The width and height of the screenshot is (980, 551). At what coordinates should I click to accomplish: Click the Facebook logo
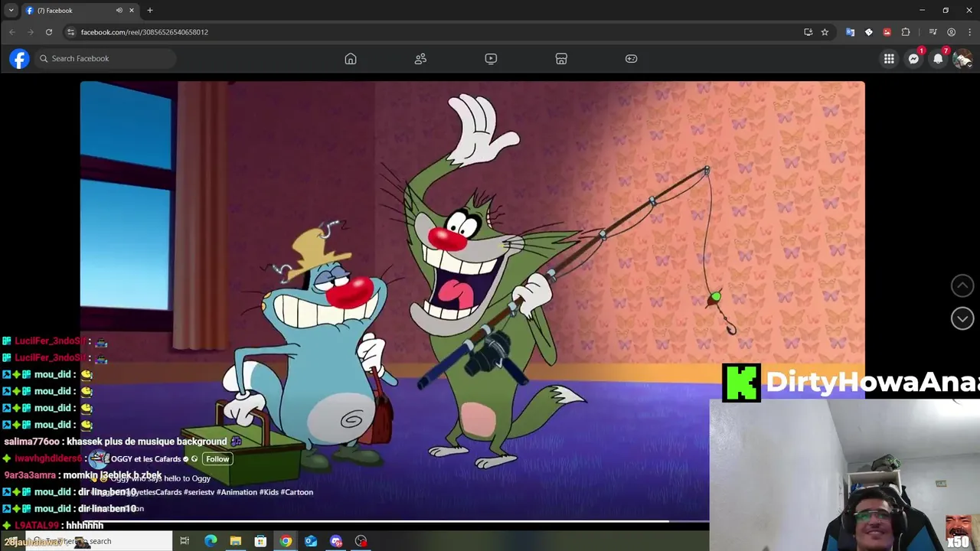(19, 58)
